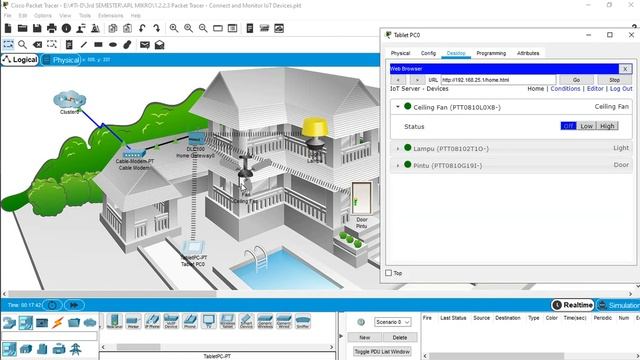640x360 pixels.
Task: Click Toggle PDU List Window button
Action: click(382, 351)
